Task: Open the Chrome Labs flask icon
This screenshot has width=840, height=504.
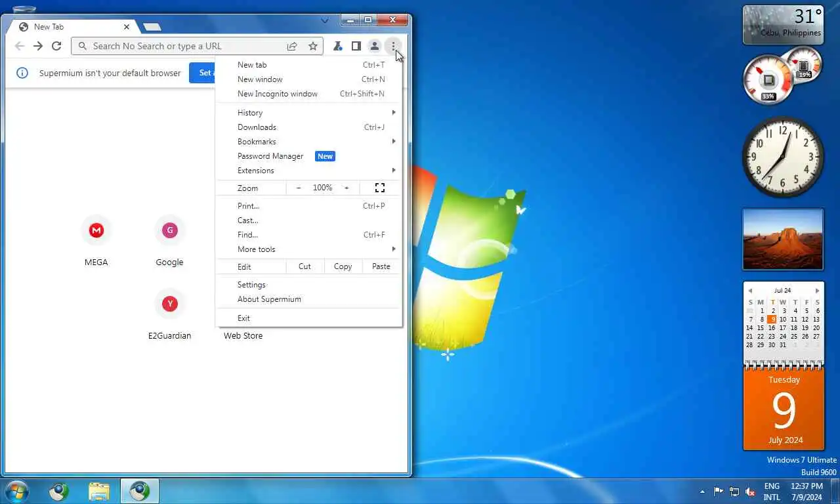Action: [x=337, y=46]
